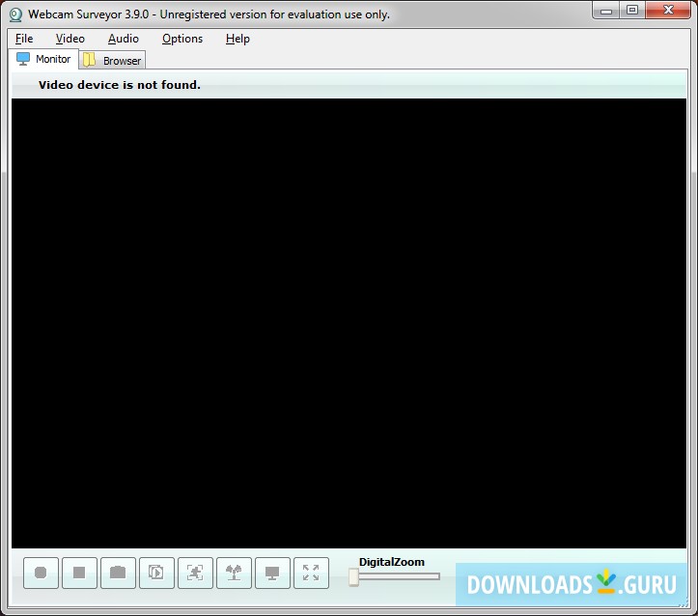Screen dimensions: 698x616
Task: Select the Monitor tab
Action: (43, 59)
